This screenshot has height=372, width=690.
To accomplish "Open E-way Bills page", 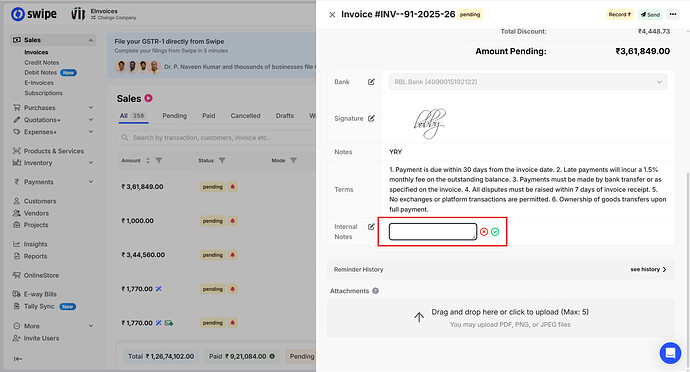I will [x=40, y=294].
